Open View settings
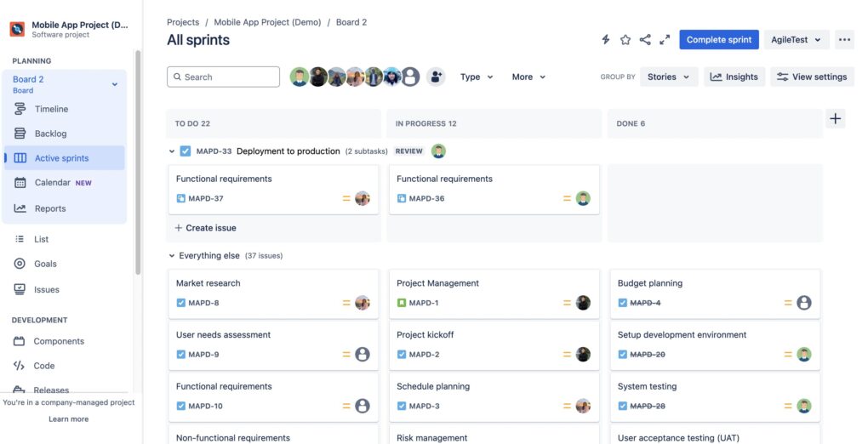The height and width of the screenshot is (444, 868). 812,77
